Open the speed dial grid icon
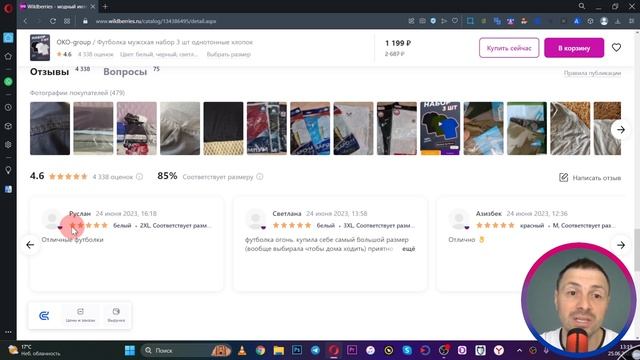This screenshot has width=640, height=360. (x=67, y=21)
